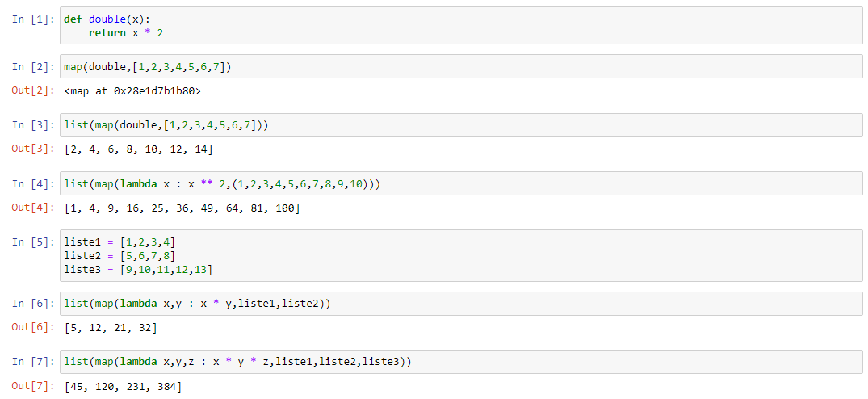Click the liste3 assignment line
The width and height of the screenshot is (868, 399).
pyautogui.click(x=138, y=270)
